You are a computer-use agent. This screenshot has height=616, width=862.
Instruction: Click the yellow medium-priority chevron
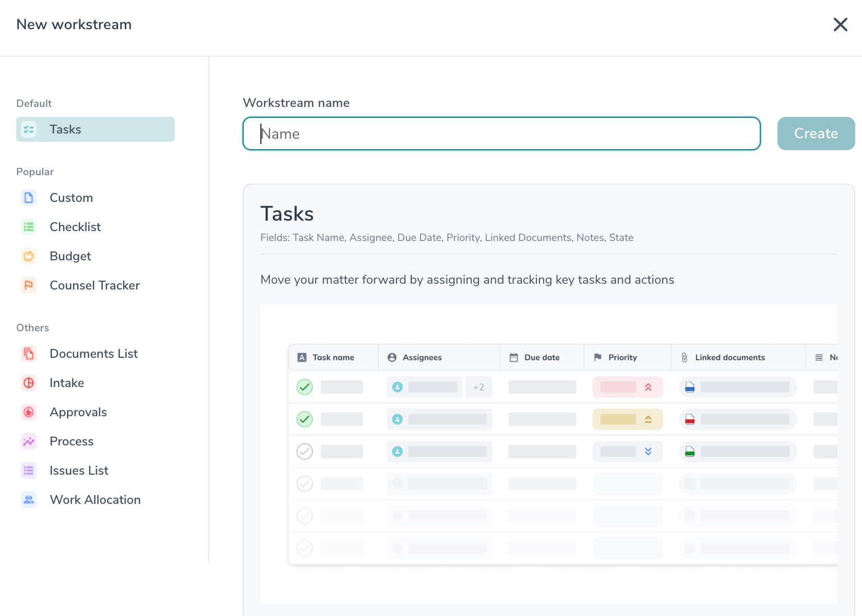(x=648, y=419)
